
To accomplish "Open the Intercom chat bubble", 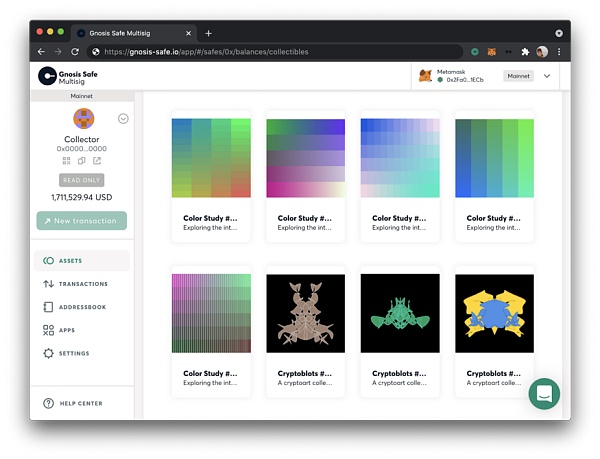I will click(x=544, y=393).
